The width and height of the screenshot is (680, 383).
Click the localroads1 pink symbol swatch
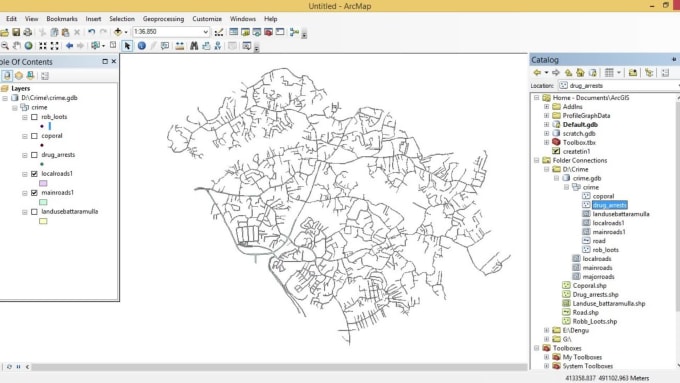43,183
